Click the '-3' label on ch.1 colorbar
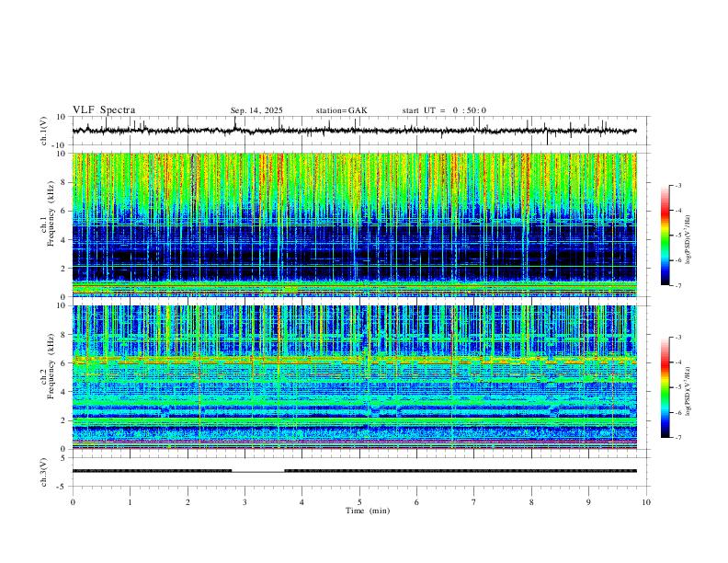728x563 pixels. 677,185
